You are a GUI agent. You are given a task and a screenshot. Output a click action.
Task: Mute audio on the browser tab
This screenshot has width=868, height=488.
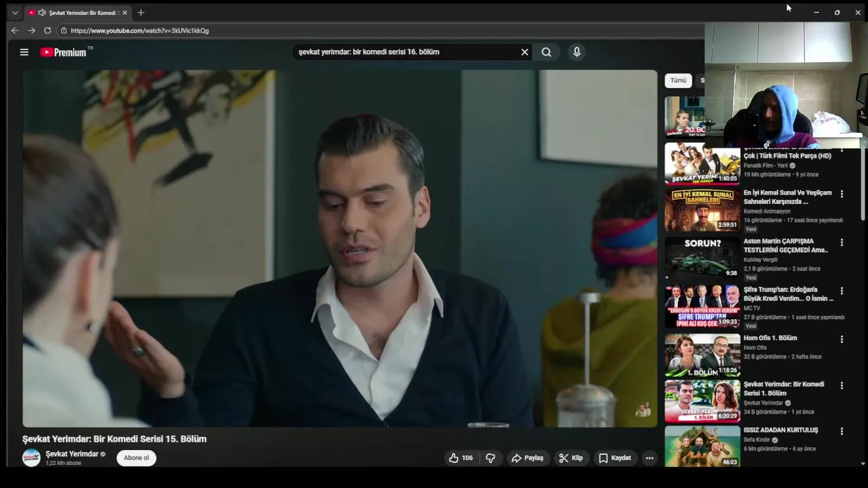(42, 12)
